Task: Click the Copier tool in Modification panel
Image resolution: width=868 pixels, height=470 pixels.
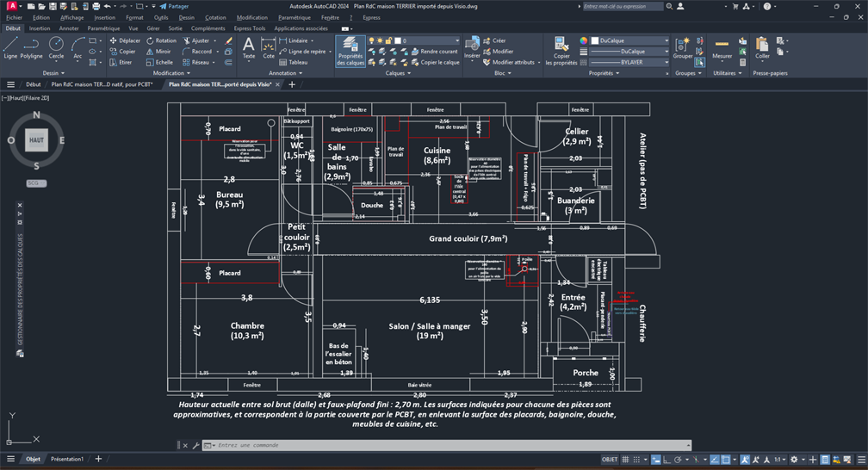Action: (122, 52)
